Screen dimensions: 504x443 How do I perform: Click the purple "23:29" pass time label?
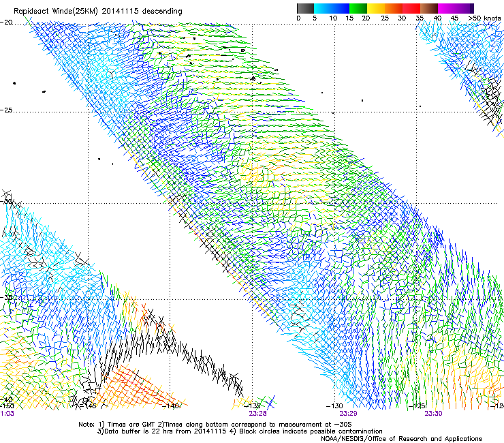[348, 414]
